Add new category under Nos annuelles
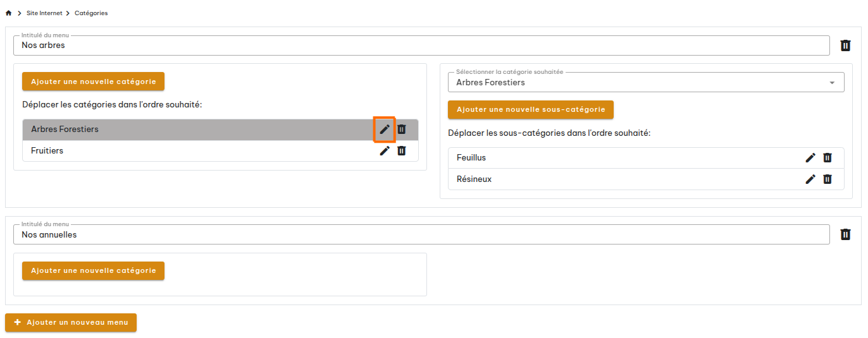The height and width of the screenshot is (338, 868). (x=93, y=270)
